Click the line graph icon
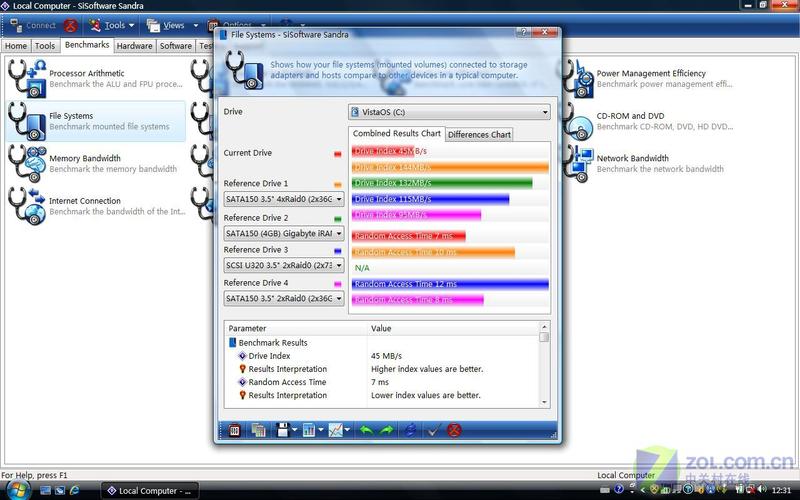Screen dimensions: 800x500 point(335,431)
